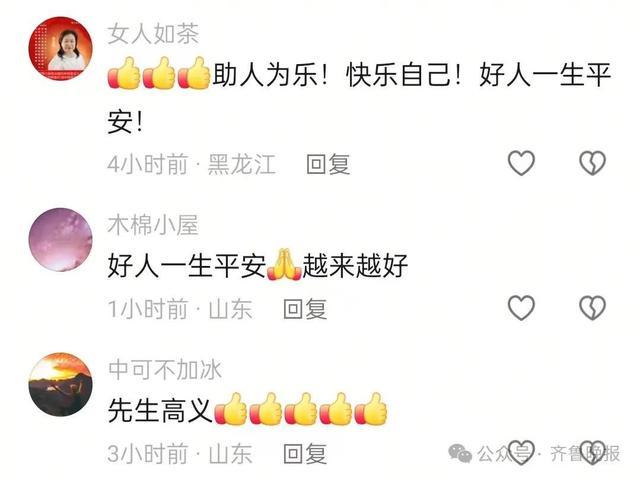Screen dimensions: 640x479
Task: Tap the heart on 木棉小屋's comment
Action: pos(521,308)
